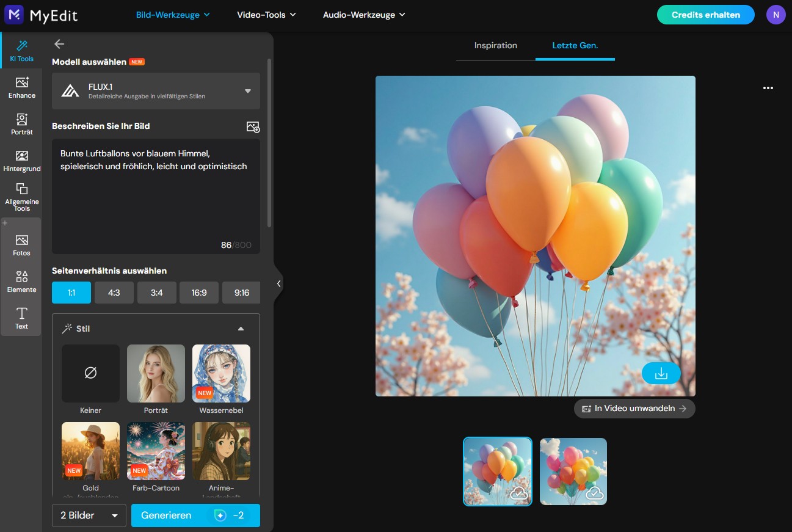This screenshot has height=532, width=792.
Task: Collapse the Stil section
Action: point(241,329)
